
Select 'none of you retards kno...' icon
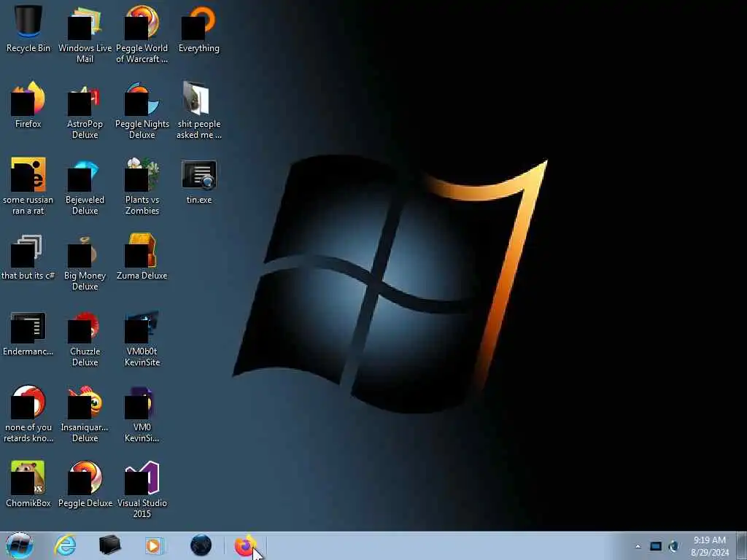click(x=28, y=414)
